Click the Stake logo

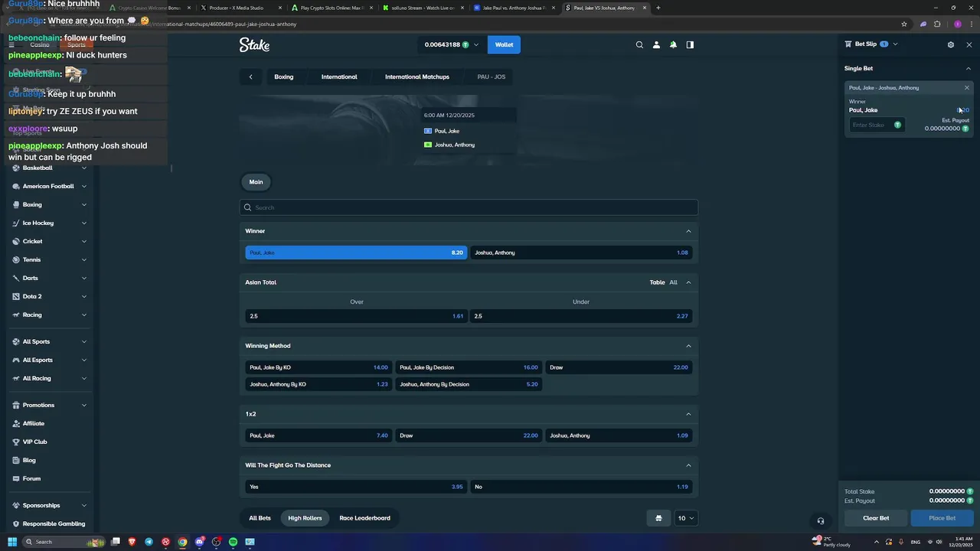pos(254,44)
